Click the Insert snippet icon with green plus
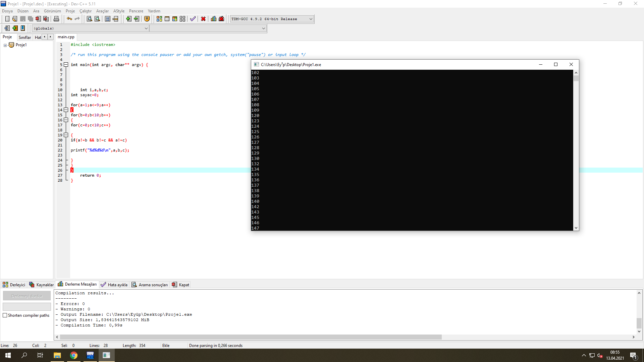The image size is (644, 362). click(x=15, y=28)
